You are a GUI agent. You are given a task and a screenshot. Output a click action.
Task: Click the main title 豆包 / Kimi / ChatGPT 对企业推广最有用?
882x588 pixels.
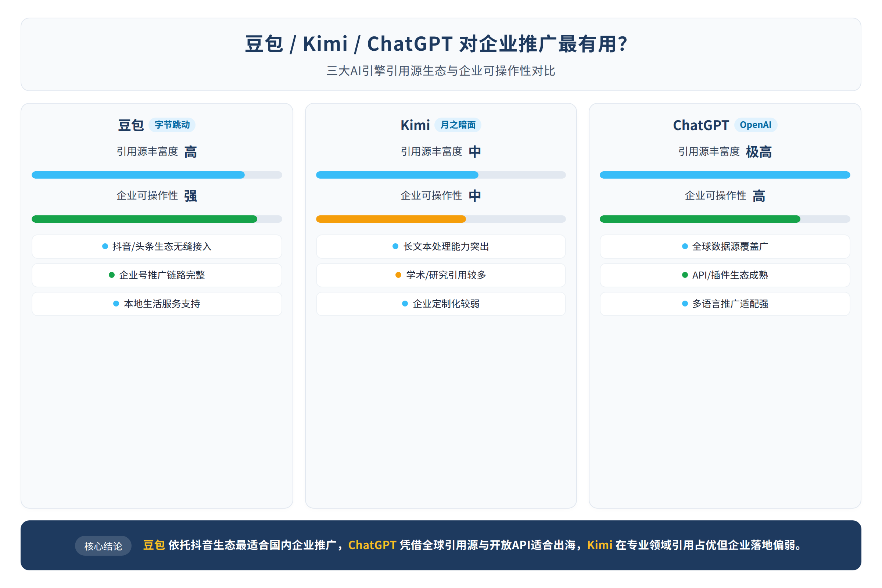coord(437,44)
